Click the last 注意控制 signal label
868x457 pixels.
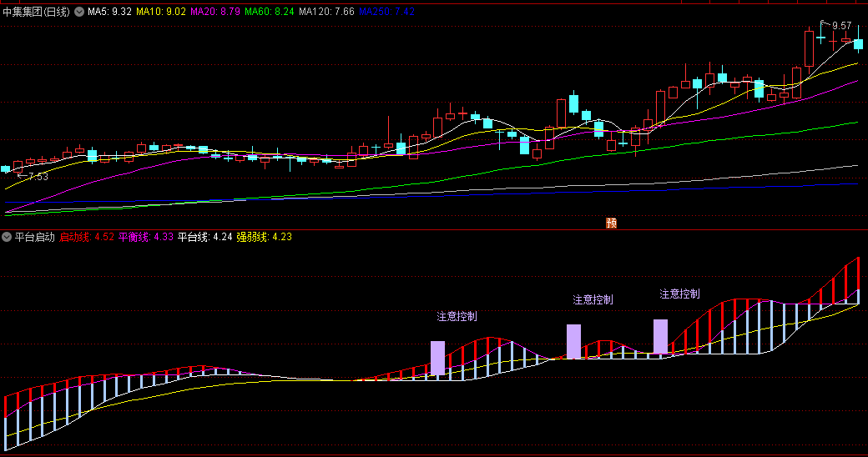pyautogui.click(x=679, y=294)
